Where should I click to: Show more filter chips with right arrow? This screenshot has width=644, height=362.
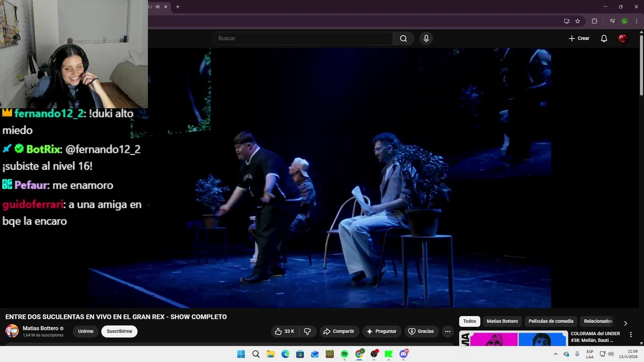coord(625,323)
